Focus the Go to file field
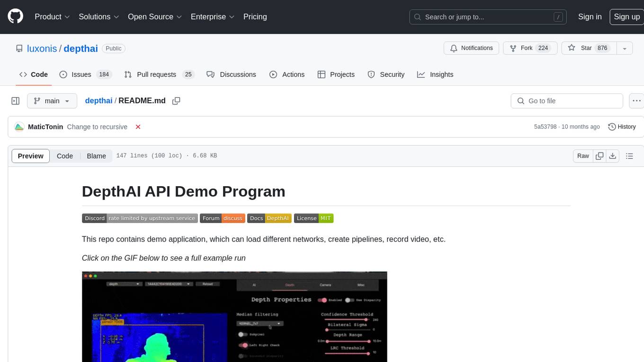This screenshot has height=362, width=644. coord(567,101)
